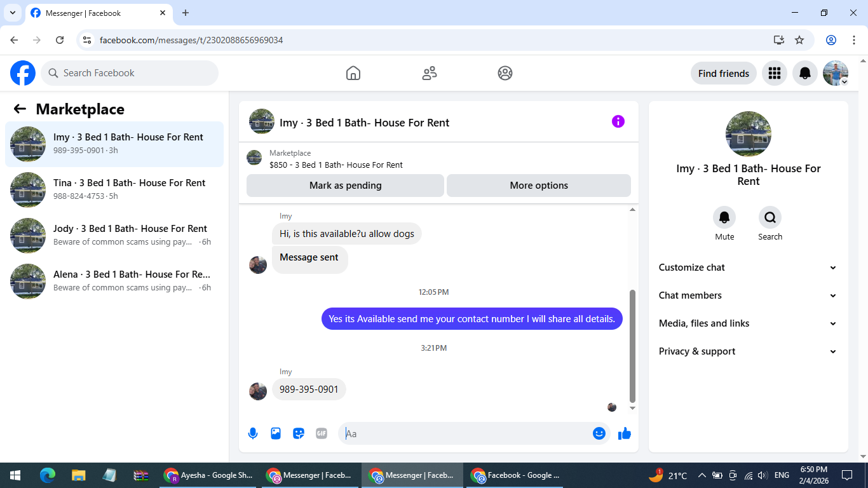Switch to Ayesha Google Sheets taskbar window
868x488 pixels.
point(208,475)
